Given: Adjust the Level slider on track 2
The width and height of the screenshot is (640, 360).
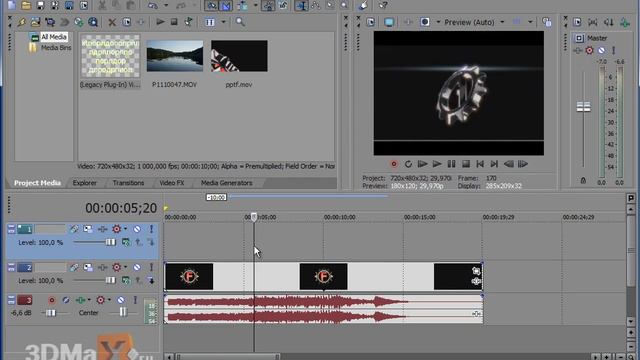Looking at the screenshot, I should pyautogui.click(x=111, y=280).
